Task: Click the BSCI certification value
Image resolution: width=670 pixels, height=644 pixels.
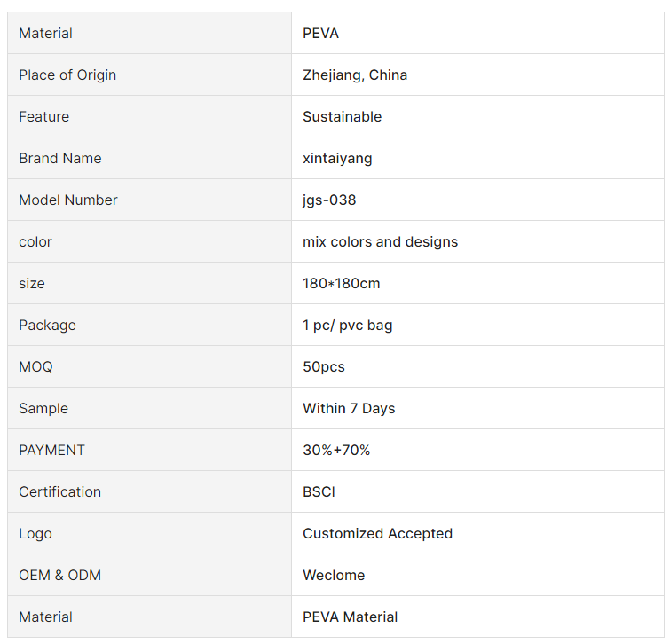Action: pos(319,492)
